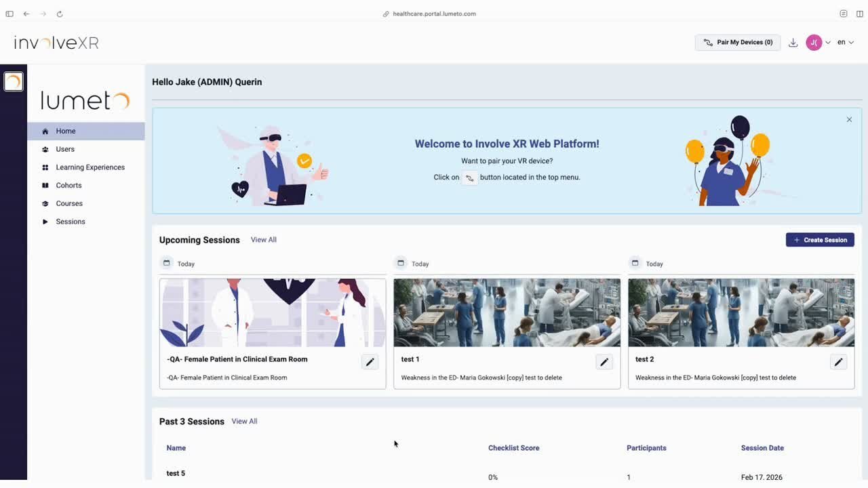Click the pair device icon inside welcome banner

(469, 178)
